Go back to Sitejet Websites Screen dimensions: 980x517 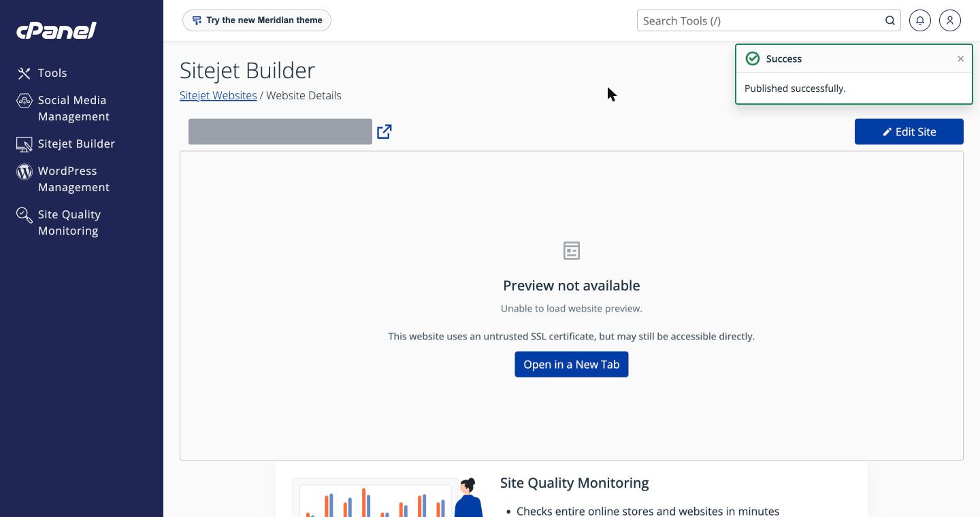coord(218,95)
